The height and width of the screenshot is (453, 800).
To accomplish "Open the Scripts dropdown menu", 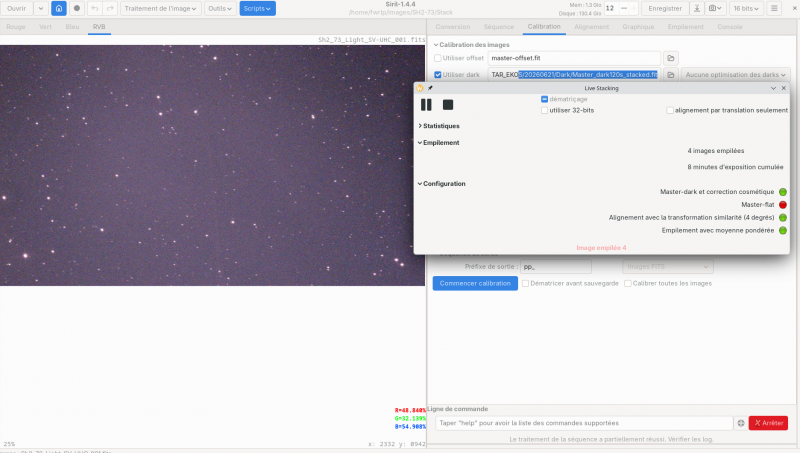I will (258, 8).
